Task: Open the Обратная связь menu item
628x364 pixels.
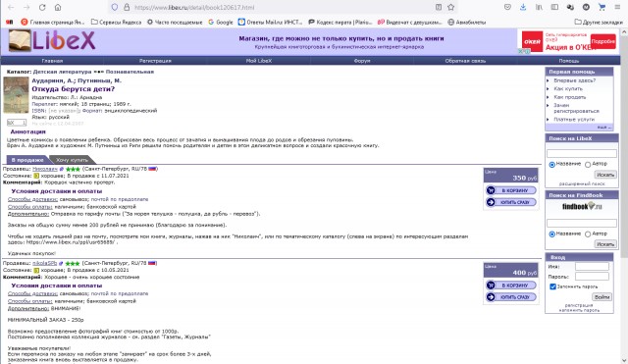Action: click(465, 61)
